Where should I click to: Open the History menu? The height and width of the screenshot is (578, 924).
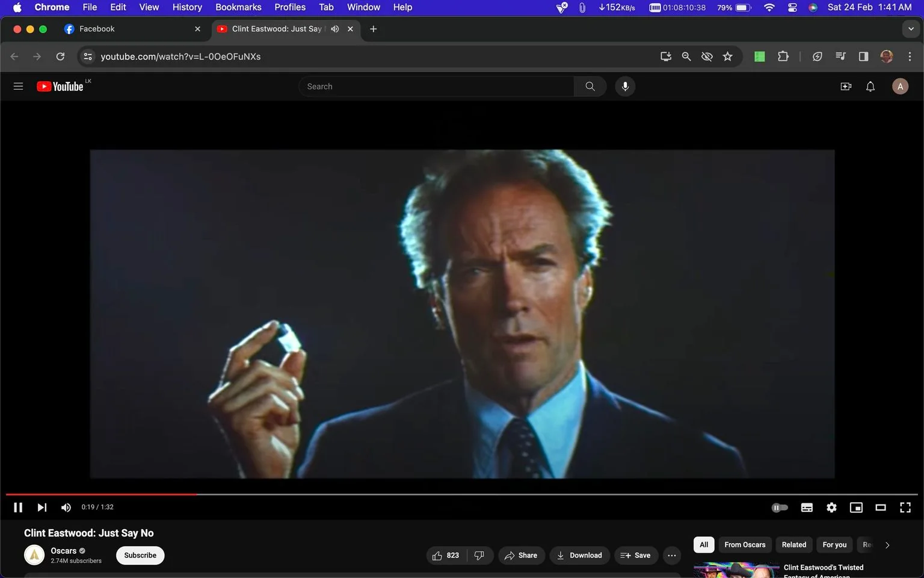point(187,7)
